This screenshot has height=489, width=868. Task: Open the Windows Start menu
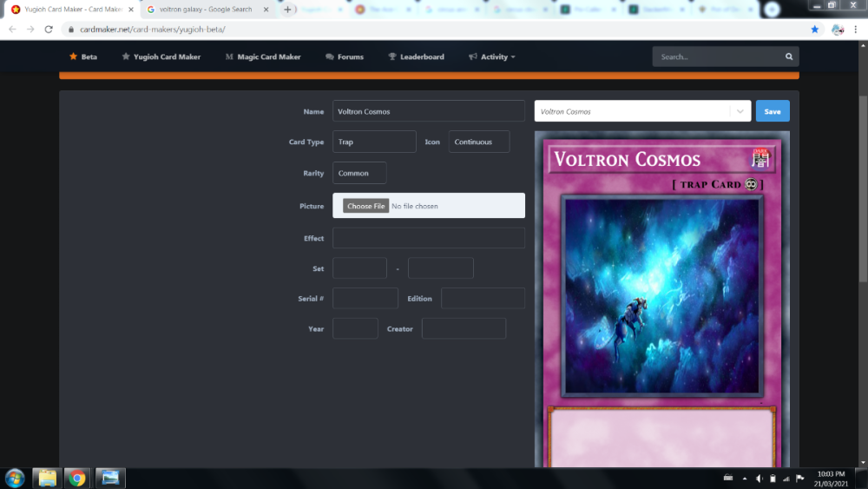[x=15, y=478]
